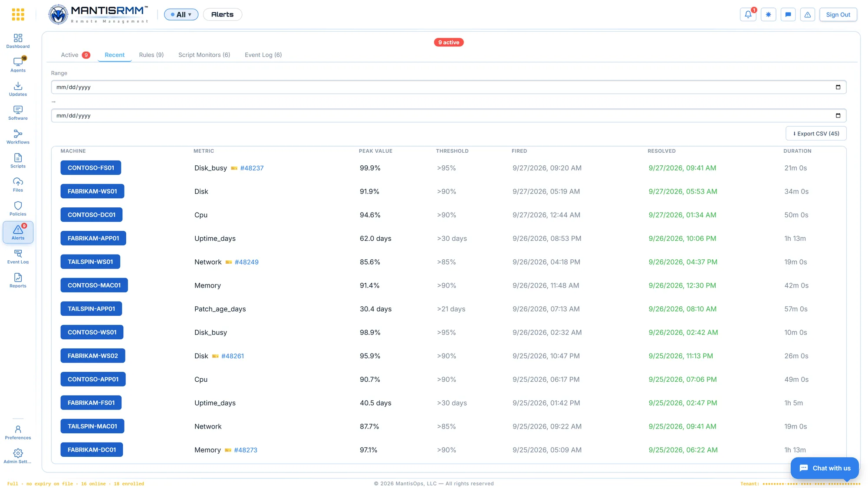Click the end date range field
The image size is (868, 488).
point(449,116)
